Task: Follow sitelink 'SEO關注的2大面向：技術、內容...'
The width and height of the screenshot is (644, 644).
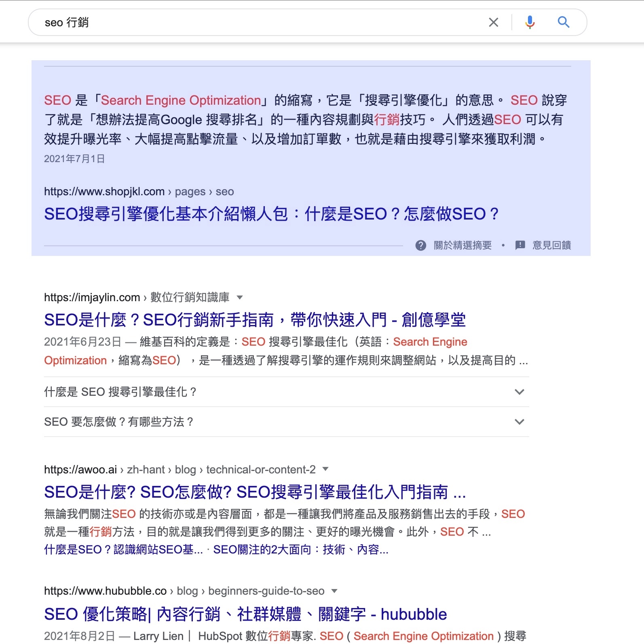Action: [301, 549]
